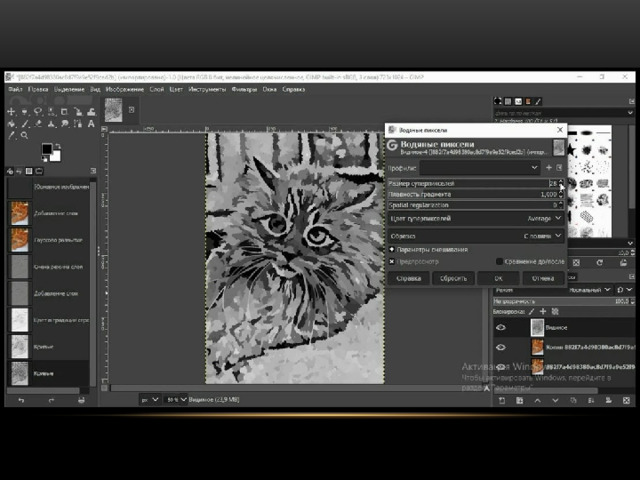Toggle the Предпросмотр preview checkbox
This screenshot has height=480, width=640.
coord(392,262)
